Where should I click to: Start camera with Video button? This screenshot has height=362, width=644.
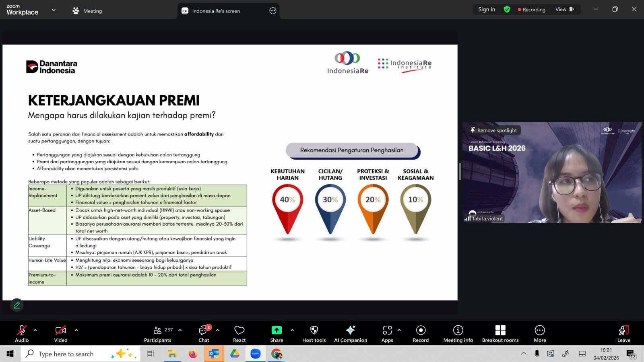61,334
